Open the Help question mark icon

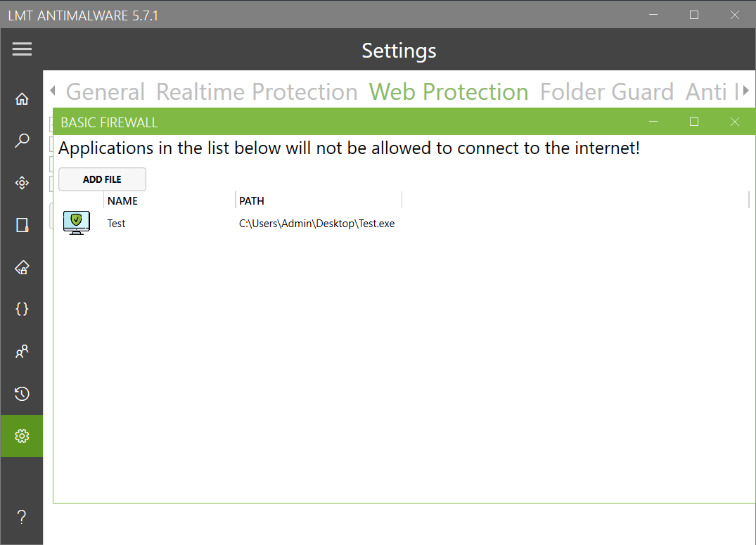click(22, 518)
